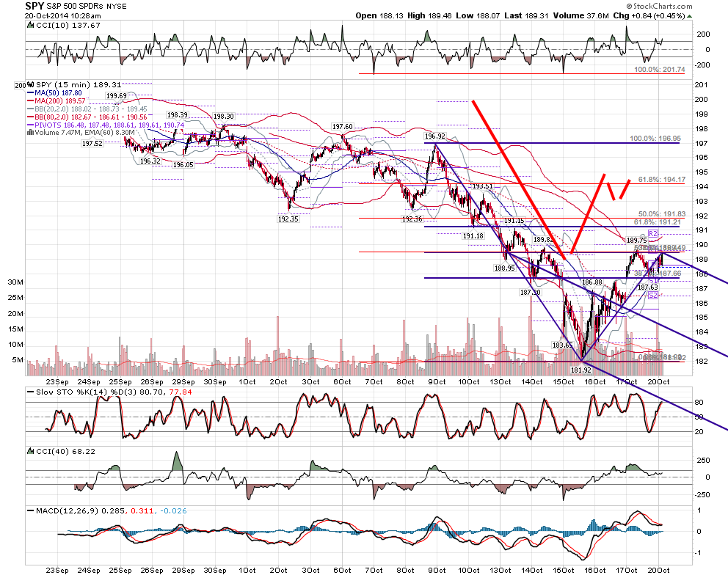
Task: Click the "SPY (15 min) 189.31" chart label
Action: pyautogui.click(x=79, y=85)
